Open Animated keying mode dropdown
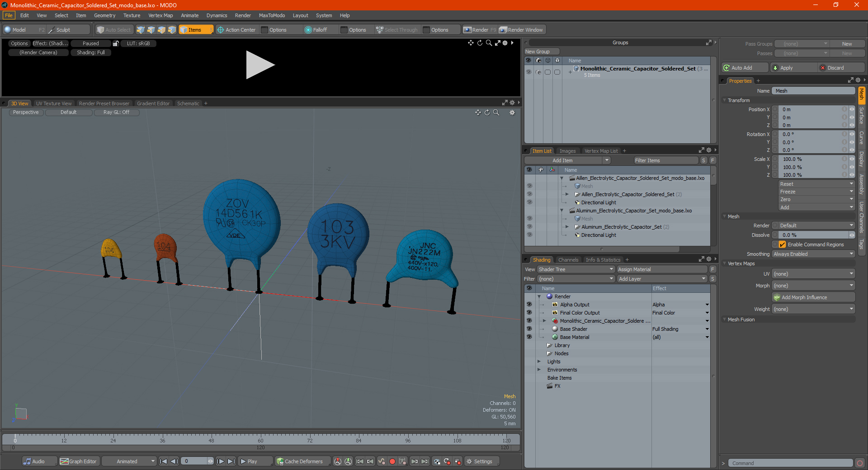 tap(129, 461)
